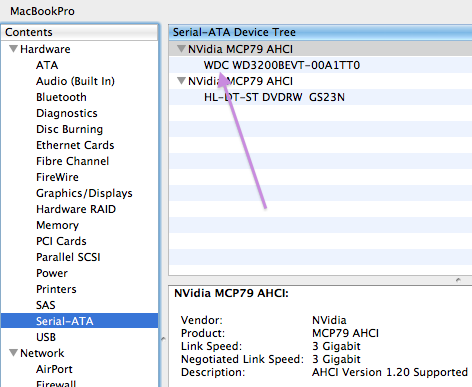The image size is (472, 387).
Task: Click the NVidia MCP79 AHCI: details heading
Action: (231, 293)
